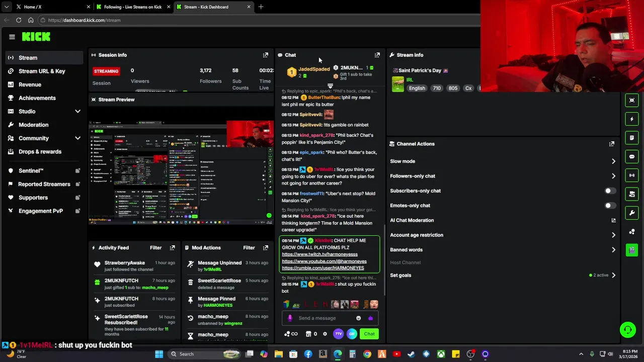Reload the page with browser refresh button
Viewport: 644px width, 362px height.
tap(19, 20)
